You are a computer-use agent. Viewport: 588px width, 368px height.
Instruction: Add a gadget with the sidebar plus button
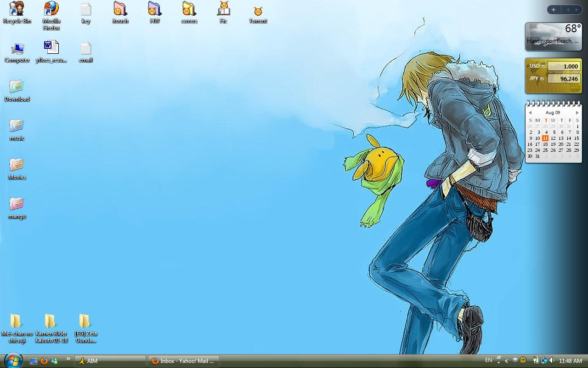554,10
